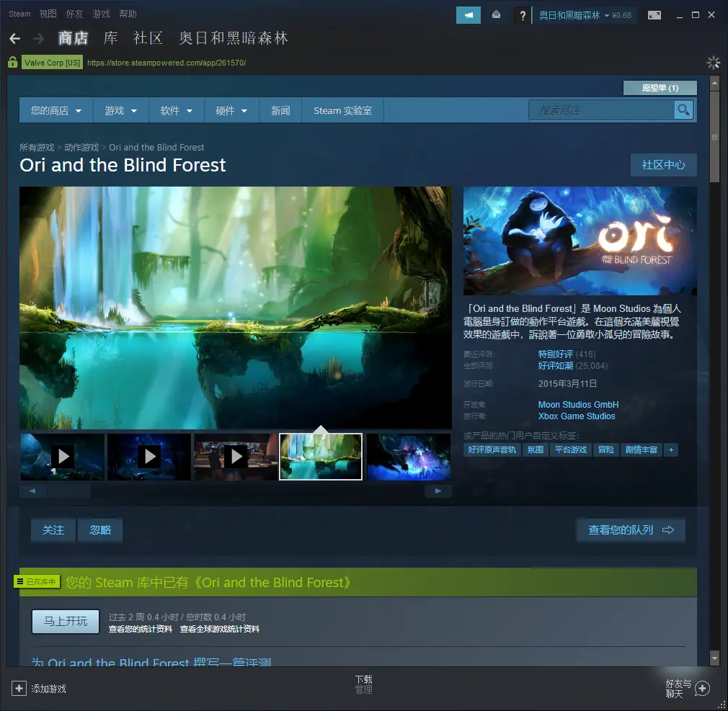This screenshot has width=728, height=711.
Task: Click the 社区中心 button
Action: click(x=663, y=165)
